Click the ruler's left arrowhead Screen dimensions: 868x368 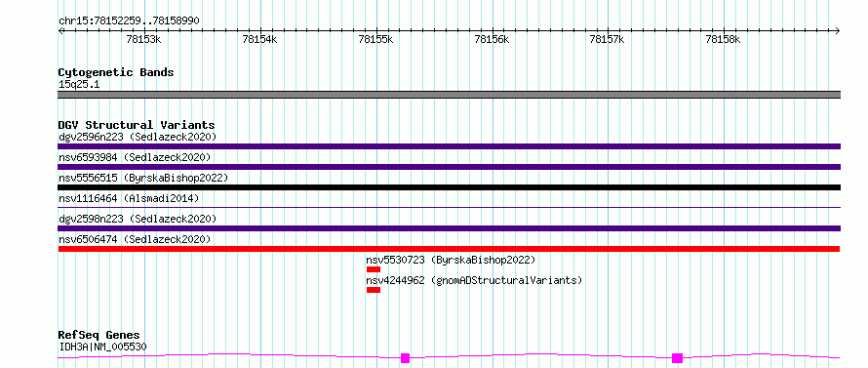point(60,31)
